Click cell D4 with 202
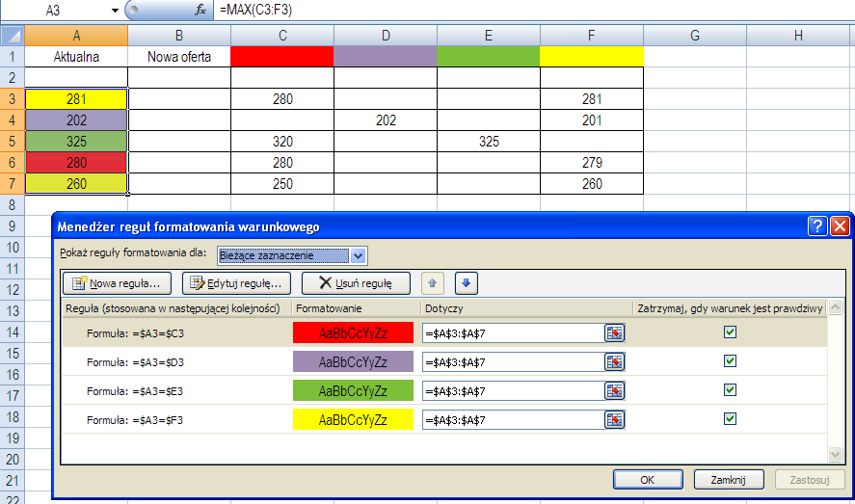 click(x=386, y=120)
